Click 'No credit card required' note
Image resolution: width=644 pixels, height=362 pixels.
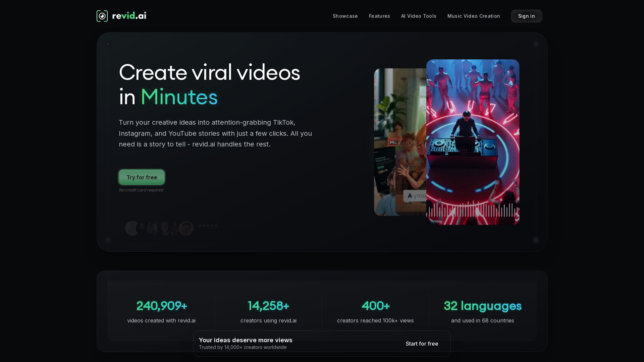point(141,190)
